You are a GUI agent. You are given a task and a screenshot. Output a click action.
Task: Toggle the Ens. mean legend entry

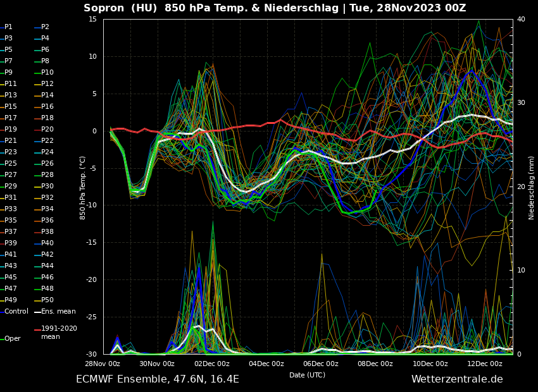coord(58,312)
